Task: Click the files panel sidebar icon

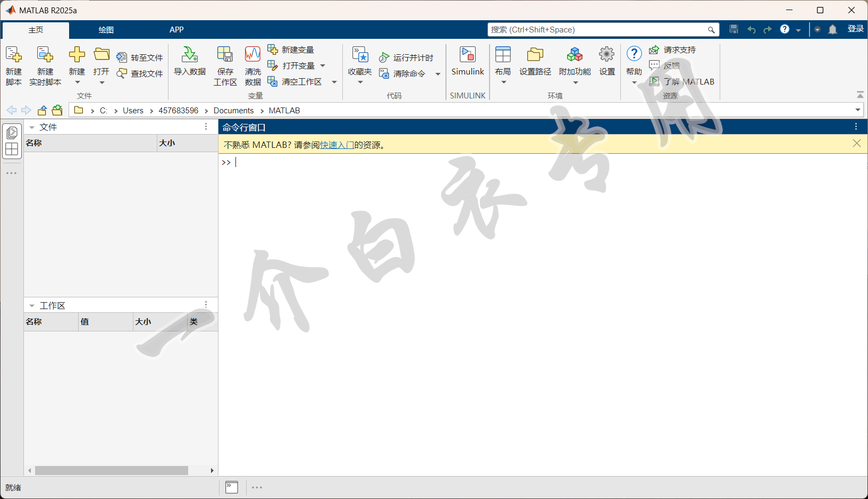Action: [x=12, y=132]
